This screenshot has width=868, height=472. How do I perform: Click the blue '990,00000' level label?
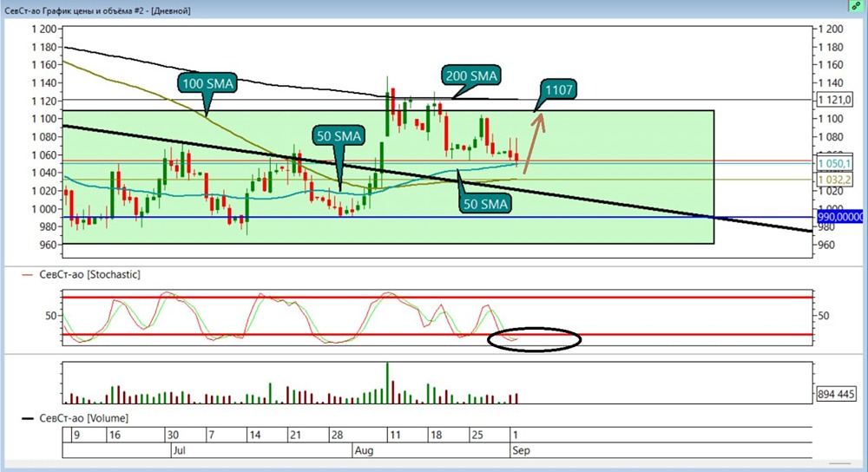click(840, 217)
